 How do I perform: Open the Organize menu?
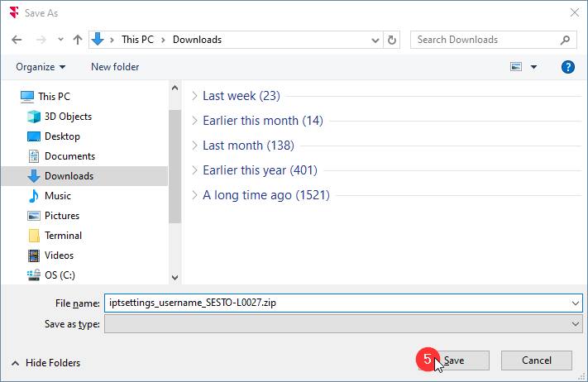pos(40,67)
